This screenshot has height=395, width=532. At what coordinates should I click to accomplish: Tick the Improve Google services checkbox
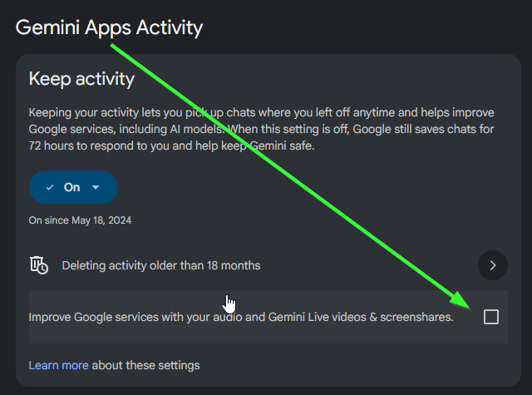[491, 317]
